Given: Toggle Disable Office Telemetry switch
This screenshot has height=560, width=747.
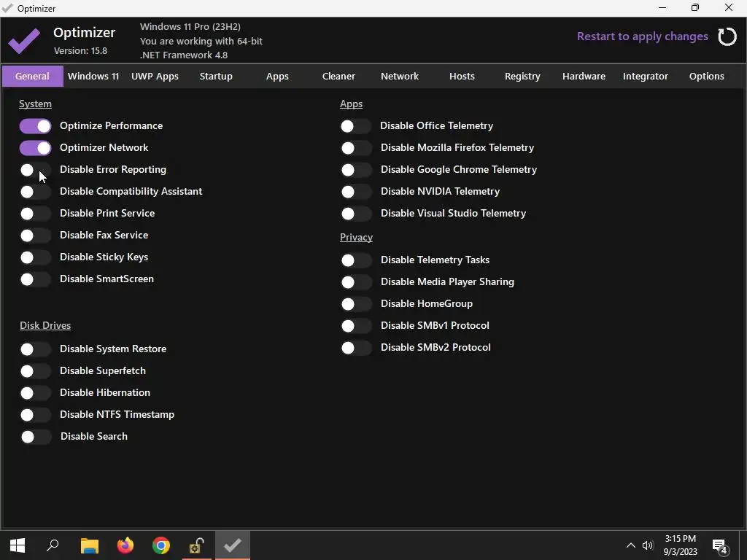Looking at the screenshot, I should (356, 126).
